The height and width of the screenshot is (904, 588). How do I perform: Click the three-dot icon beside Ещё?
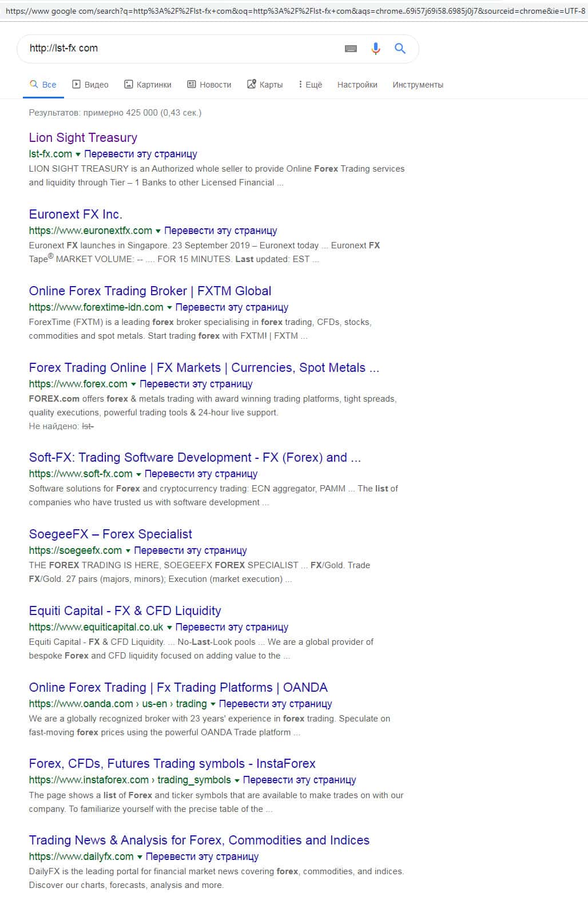(300, 84)
